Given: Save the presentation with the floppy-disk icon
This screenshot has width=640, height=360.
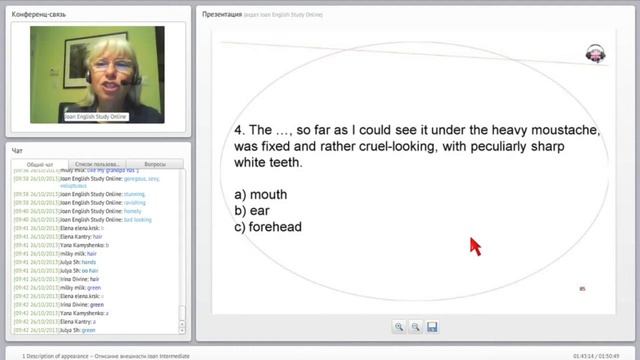Looking at the screenshot, I should 432,327.
